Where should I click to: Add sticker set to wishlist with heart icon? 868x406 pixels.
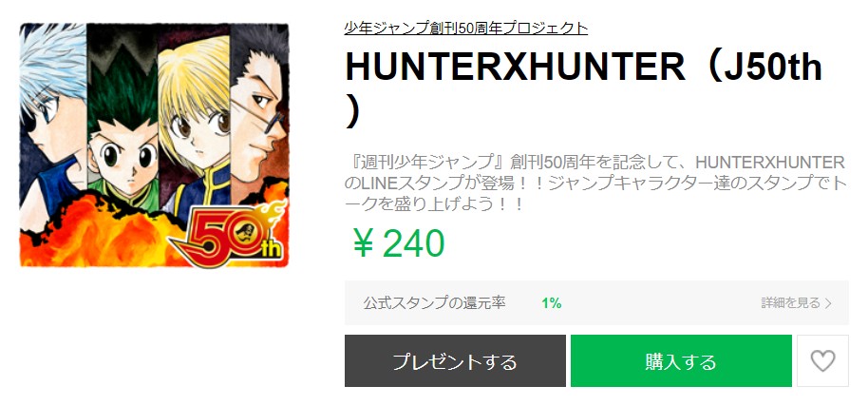[x=822, y=361]
